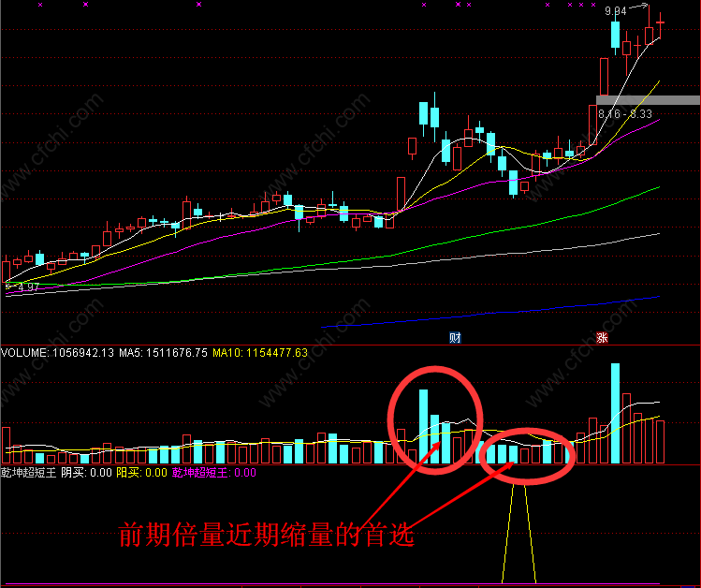Select the yellow 阳买: 0.00 value
Image resolution: width=701 pixels, height=588 pixels.
coord(141,473)
